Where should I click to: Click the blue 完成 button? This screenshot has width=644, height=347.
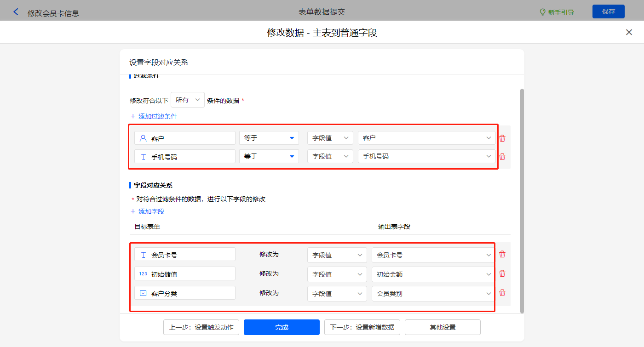282,327
